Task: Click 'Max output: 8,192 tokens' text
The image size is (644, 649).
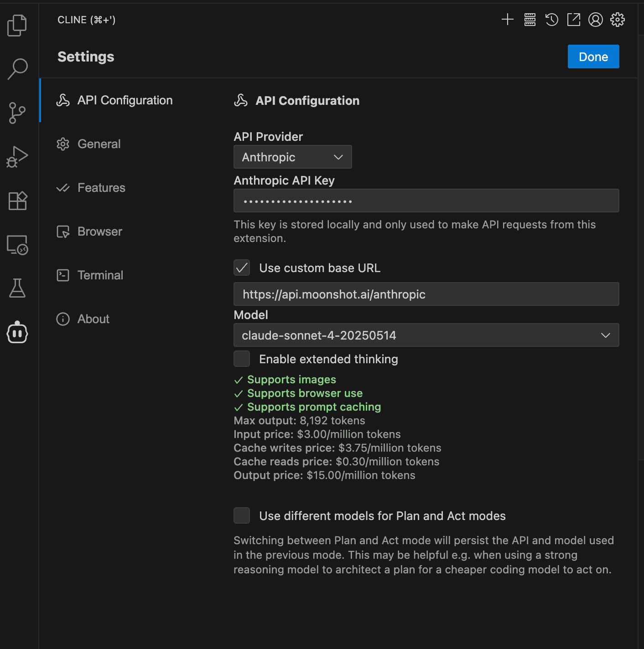Action: [x=299, y=421]
